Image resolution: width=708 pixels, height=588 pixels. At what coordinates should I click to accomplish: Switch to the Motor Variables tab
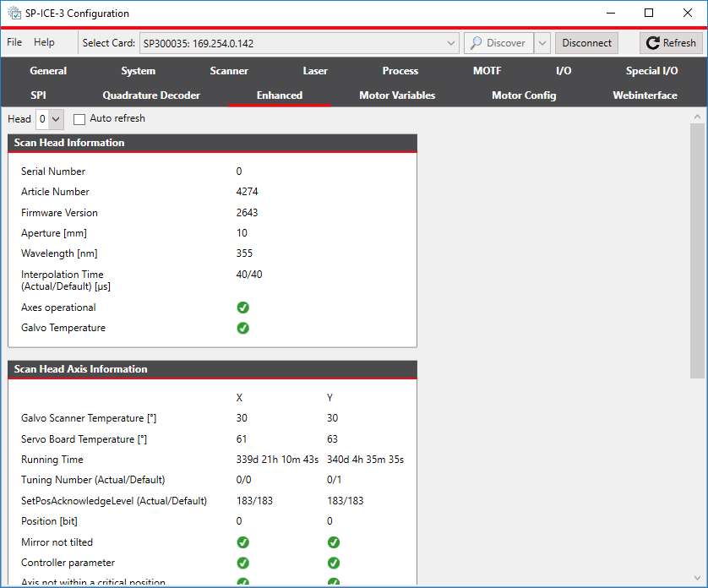pos(397,95)
